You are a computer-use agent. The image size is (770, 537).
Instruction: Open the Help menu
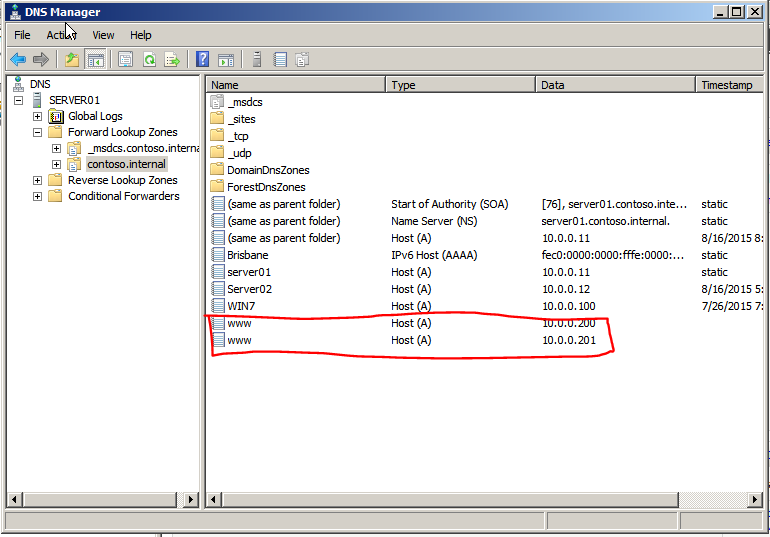[x=140, y=35]
